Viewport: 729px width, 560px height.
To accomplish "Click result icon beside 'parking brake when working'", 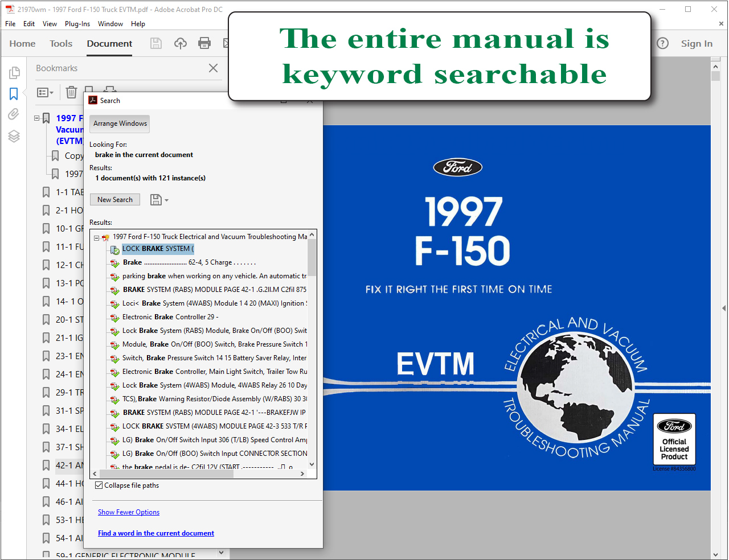I will pos(115,277).
